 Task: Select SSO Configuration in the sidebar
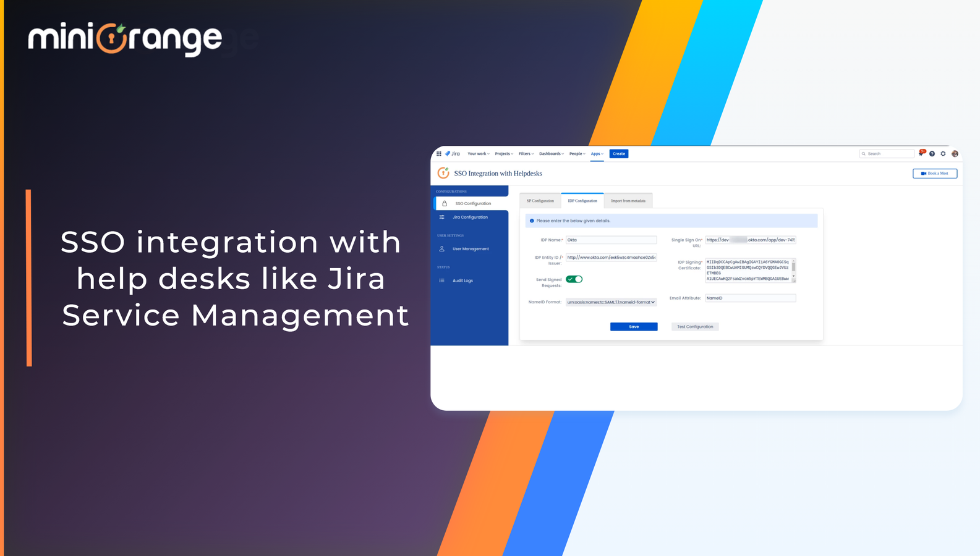coord(471,203)
